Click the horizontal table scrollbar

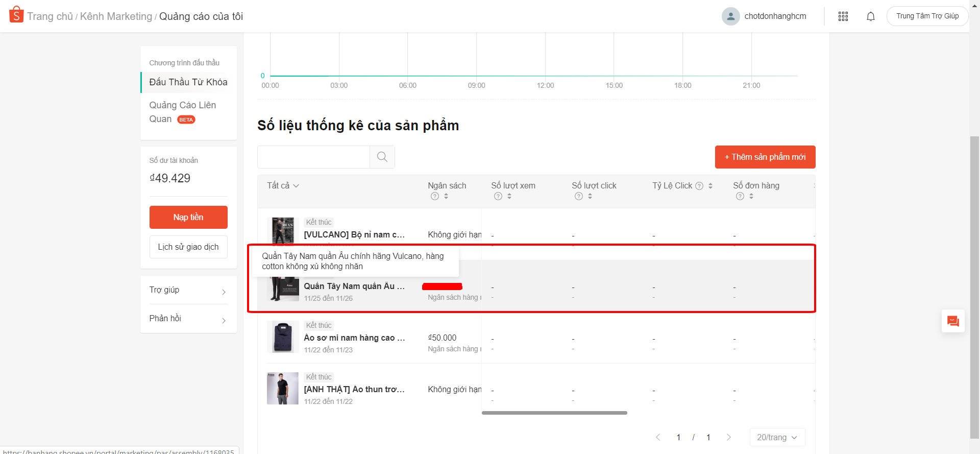[x=554, y=413]
